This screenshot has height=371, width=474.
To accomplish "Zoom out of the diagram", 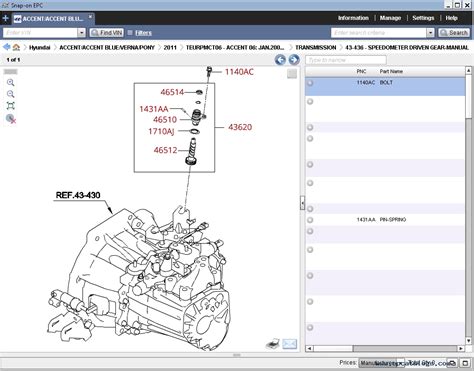I will click(x=11, y=94).
